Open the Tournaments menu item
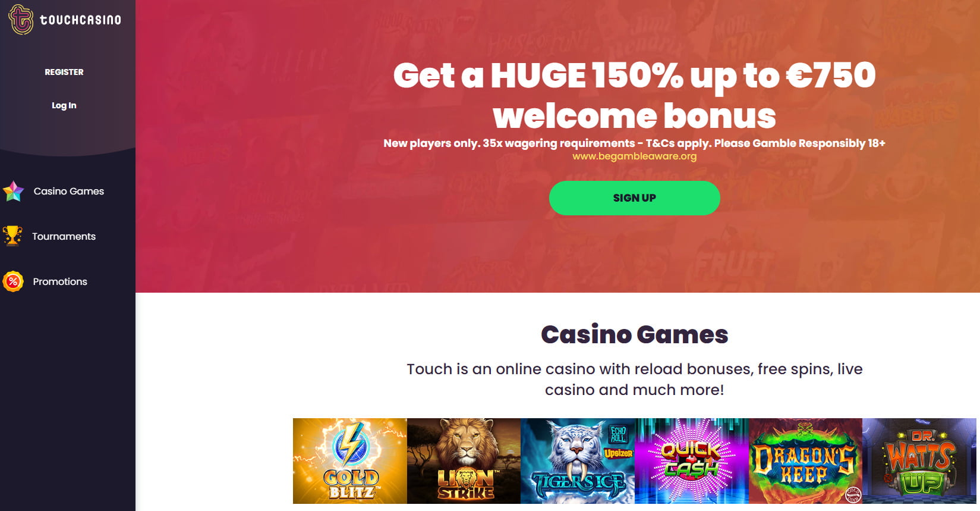The height and width of the screenshot is (511, 980). pyautogui.click(x=64, y=236)
